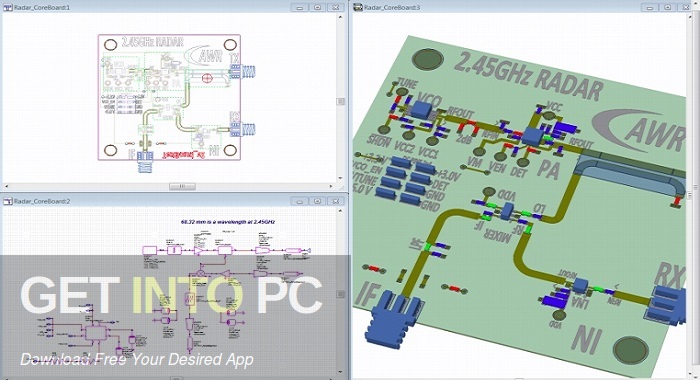Click scroll-up arrow in Radar_CoreBoard:1 window
The width and height of the screenshot is (700, 380).
[341, 17]
